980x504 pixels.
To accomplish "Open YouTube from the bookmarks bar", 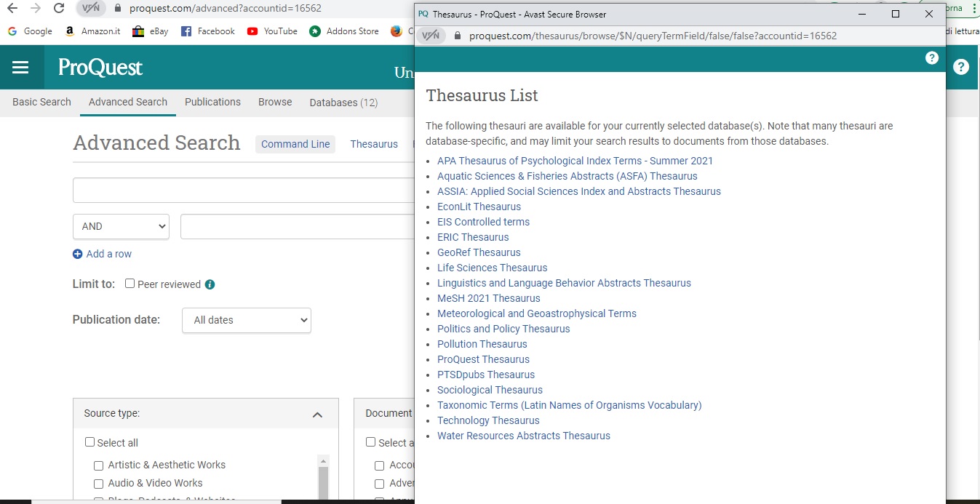I will click(272, 31).
